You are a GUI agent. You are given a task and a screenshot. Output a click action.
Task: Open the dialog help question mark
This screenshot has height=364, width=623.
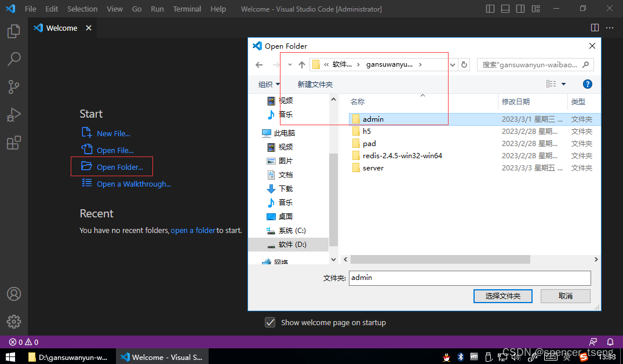pos(587,84)
